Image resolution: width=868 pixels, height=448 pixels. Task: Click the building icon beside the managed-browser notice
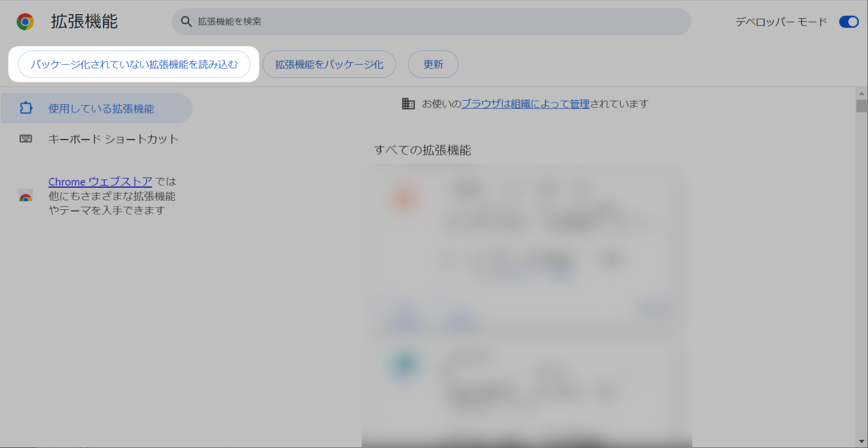408,104
